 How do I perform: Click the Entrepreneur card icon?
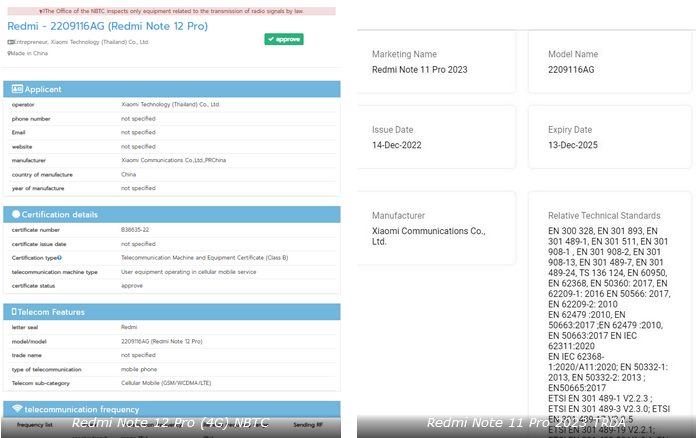(11, 42)
